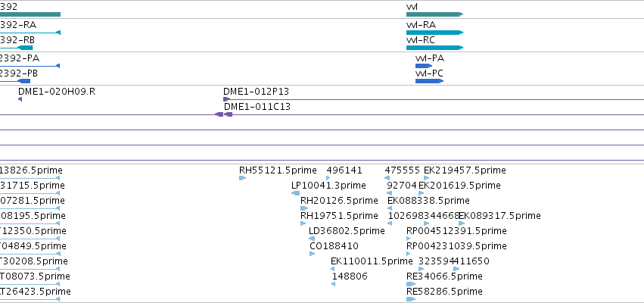Click the EK110011.5prime EST marker
Image resolution: width=644 pixels, height=303 pixels.
click(333, 269)
